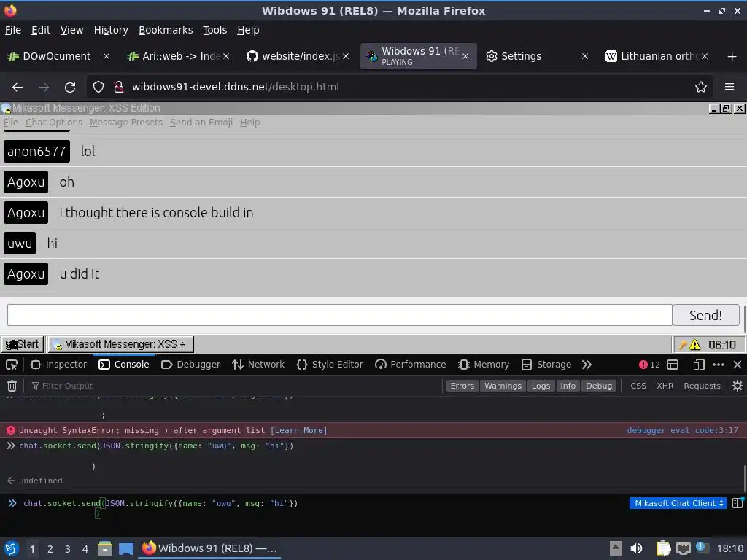747x560 pixels.
Task: Open devtools customize three-dots menu
Action: [719, 365]
